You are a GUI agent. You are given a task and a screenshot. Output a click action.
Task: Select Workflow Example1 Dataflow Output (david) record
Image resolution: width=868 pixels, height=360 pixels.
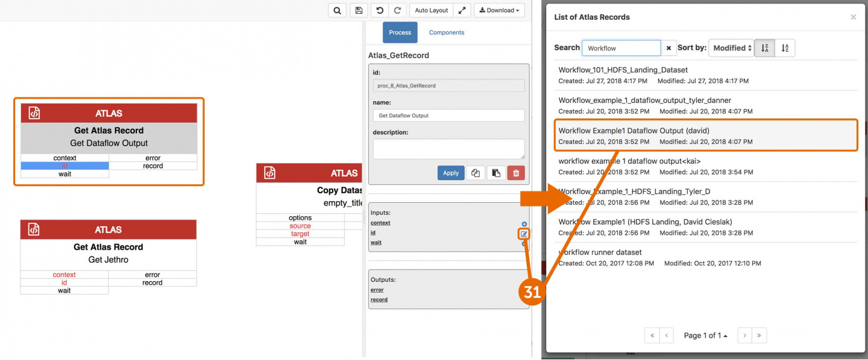[705, 135]
